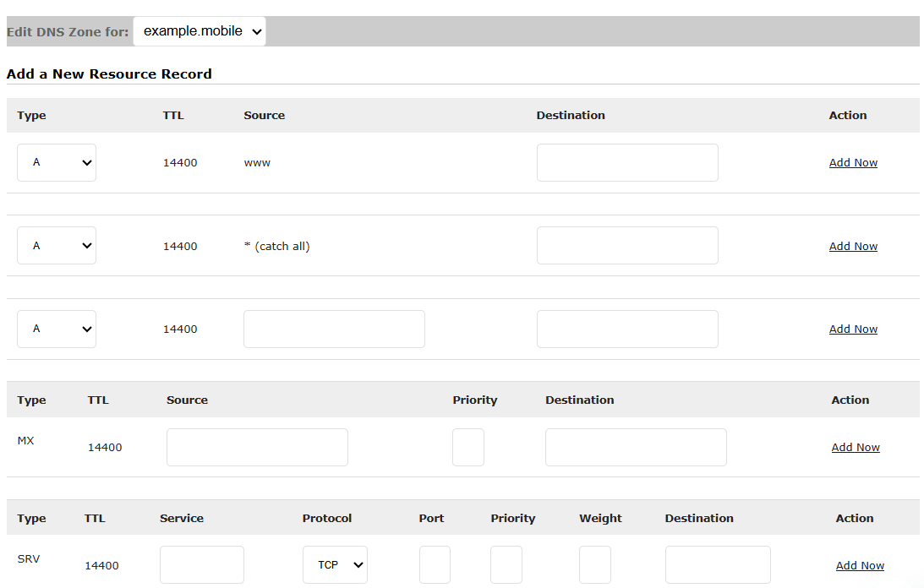Focus the Destination field for www record
The image size is (924, 588).
[x=627, y=162]
